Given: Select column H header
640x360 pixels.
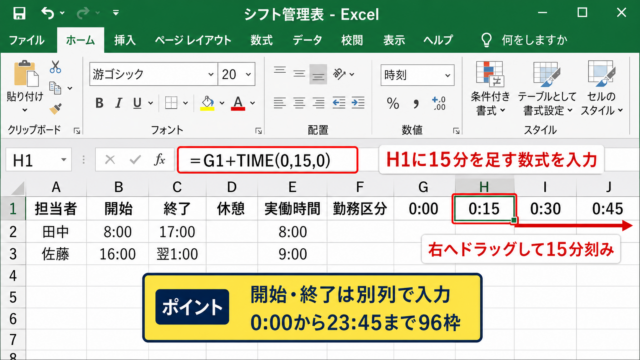Looking at the screenshot, I should point(484,187).
